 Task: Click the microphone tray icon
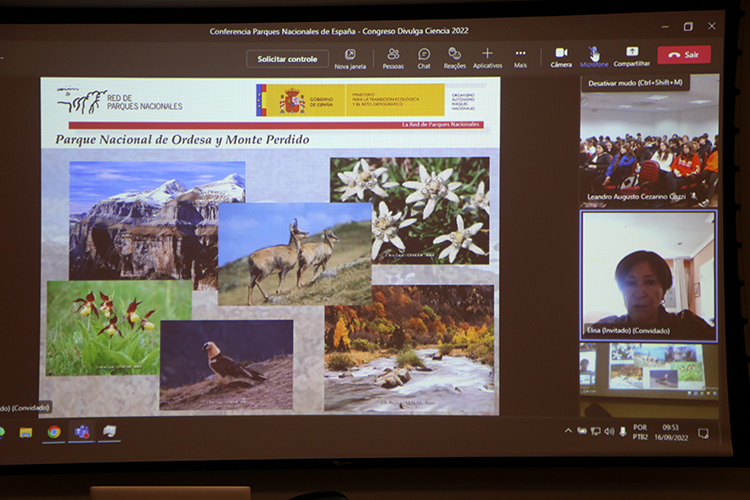tap(622, 432)
